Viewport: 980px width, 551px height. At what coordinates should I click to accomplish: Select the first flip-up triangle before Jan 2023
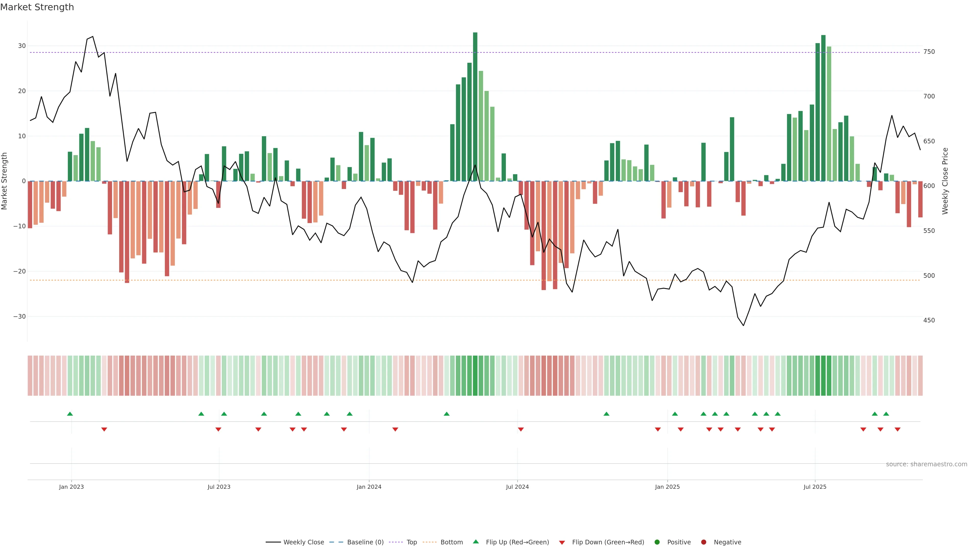[x=70, y=414]
